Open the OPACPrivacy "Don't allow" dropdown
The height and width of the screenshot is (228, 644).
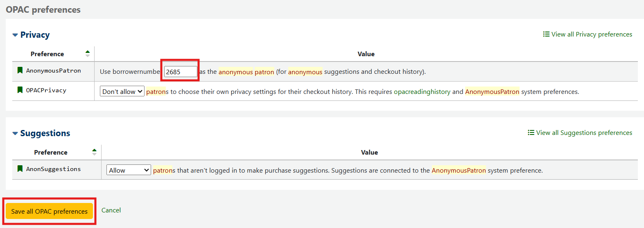click(x=122, y=91)
